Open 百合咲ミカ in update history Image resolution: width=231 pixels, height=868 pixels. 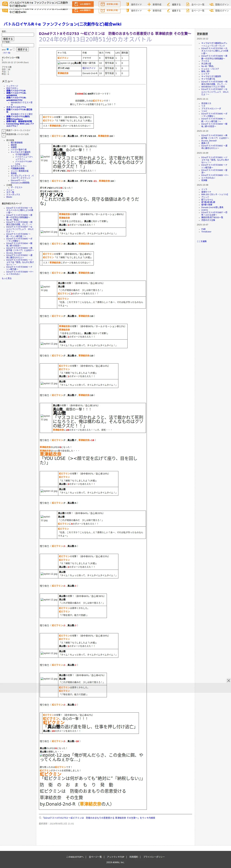coord(206,103)
